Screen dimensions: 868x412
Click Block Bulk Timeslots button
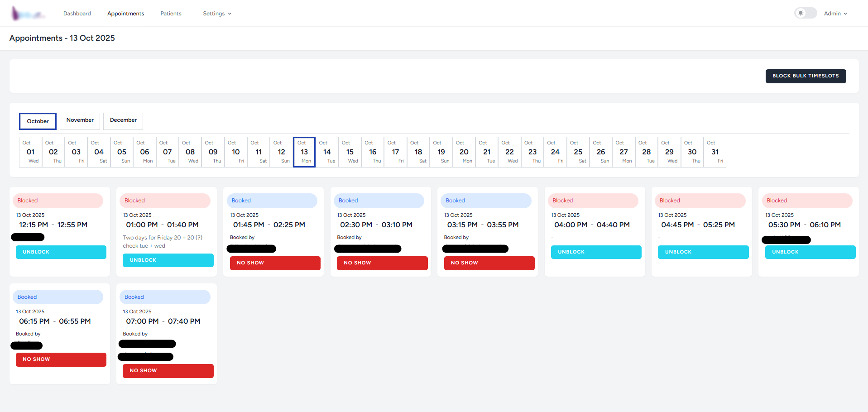click(806, 76)
